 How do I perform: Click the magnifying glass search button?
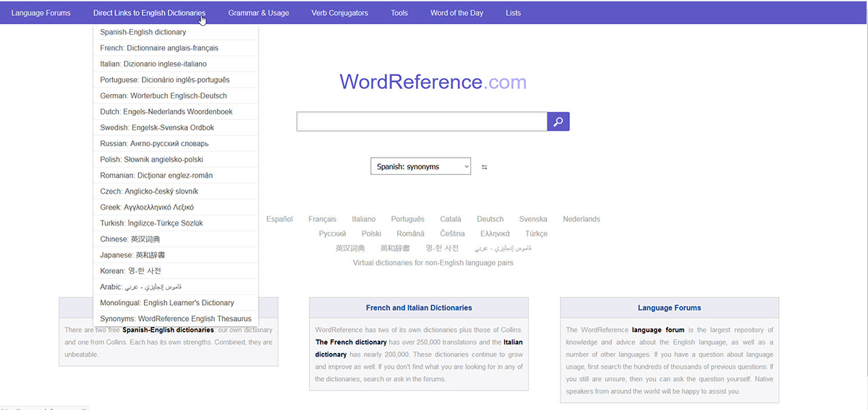(x=558, y=121)
